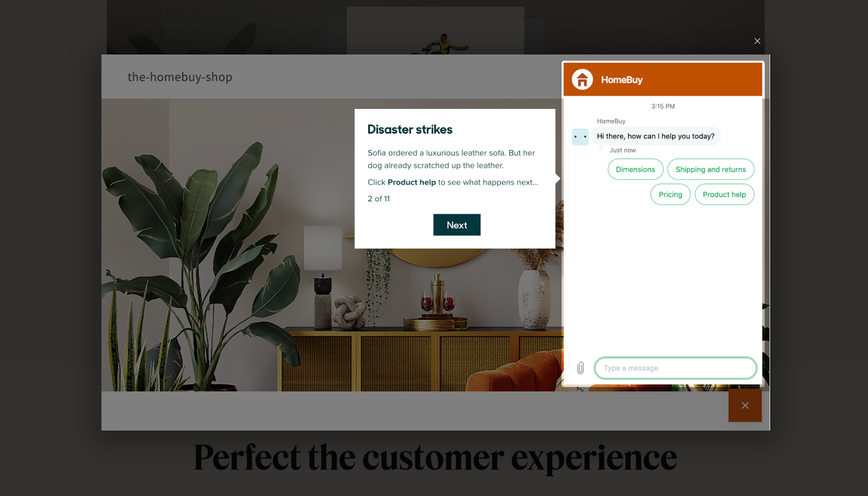This screenshot has height=496, width=868.
Task: Select the Shipping and returns option
Action: [x=711, y=169]
